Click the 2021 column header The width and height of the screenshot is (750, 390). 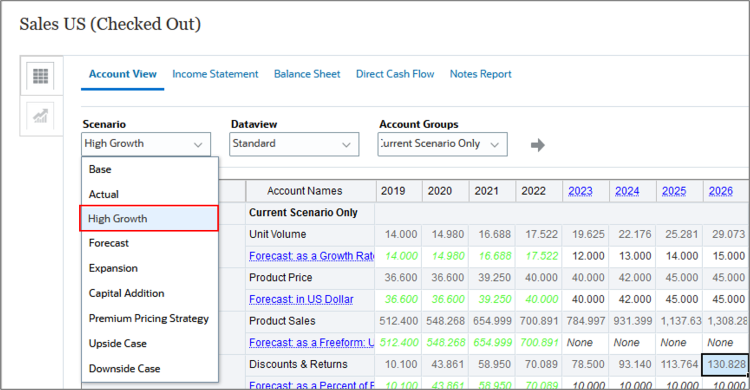pyautogui.click(x=492, y=191)
